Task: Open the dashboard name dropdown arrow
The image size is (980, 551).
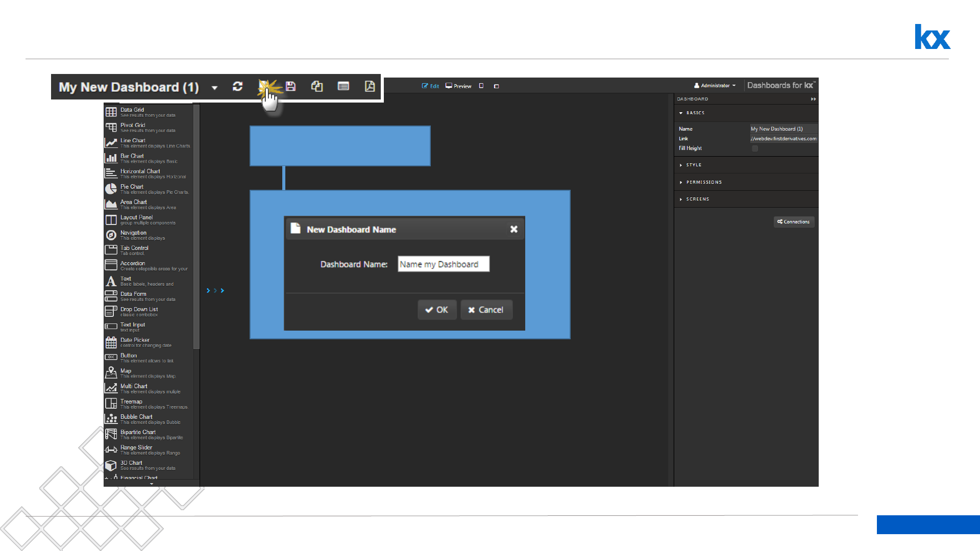Action: 214,88
